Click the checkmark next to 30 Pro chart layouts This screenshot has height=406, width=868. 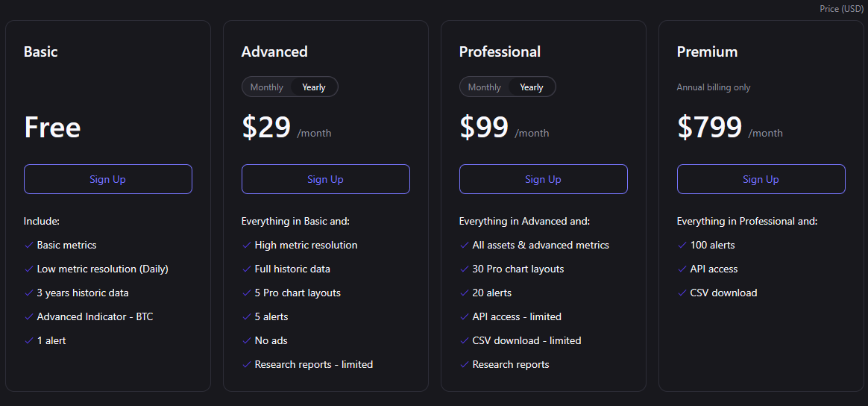[464, 269]
